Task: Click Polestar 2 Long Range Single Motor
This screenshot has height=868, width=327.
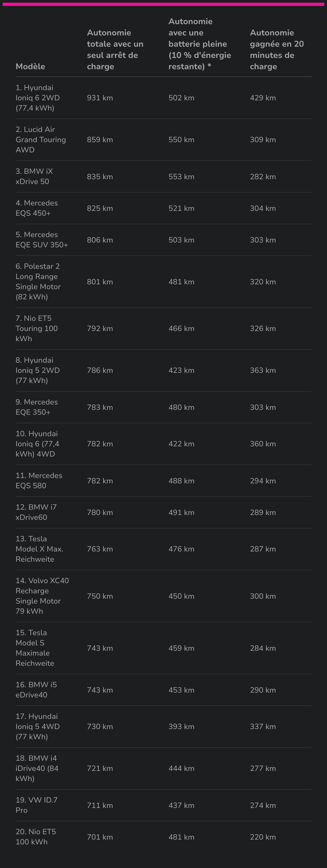Action: point(38,281)
